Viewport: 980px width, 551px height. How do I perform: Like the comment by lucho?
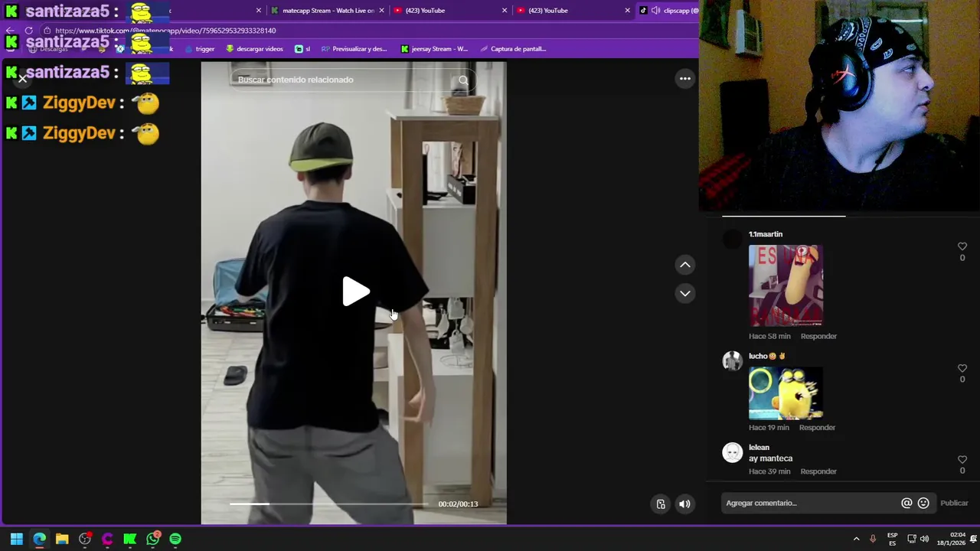[x=962, y=368]
